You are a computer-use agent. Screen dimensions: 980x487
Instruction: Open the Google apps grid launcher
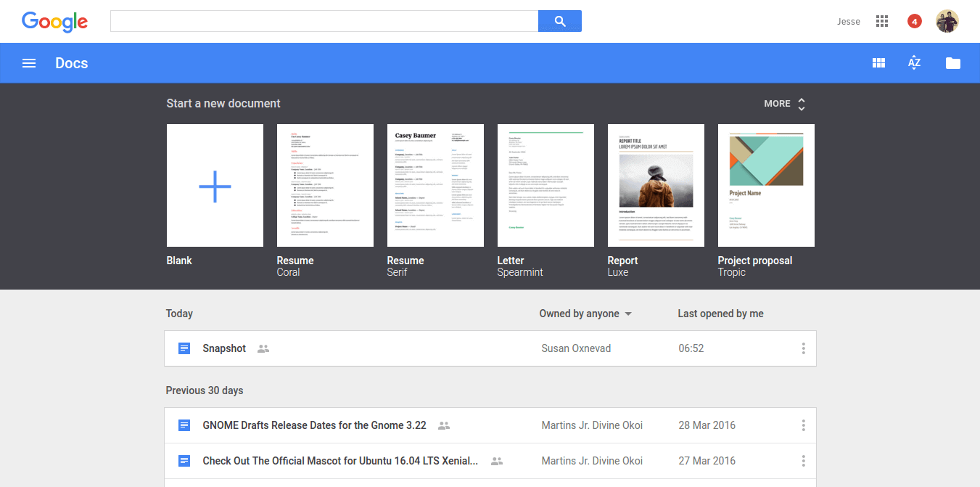(881, 21)
